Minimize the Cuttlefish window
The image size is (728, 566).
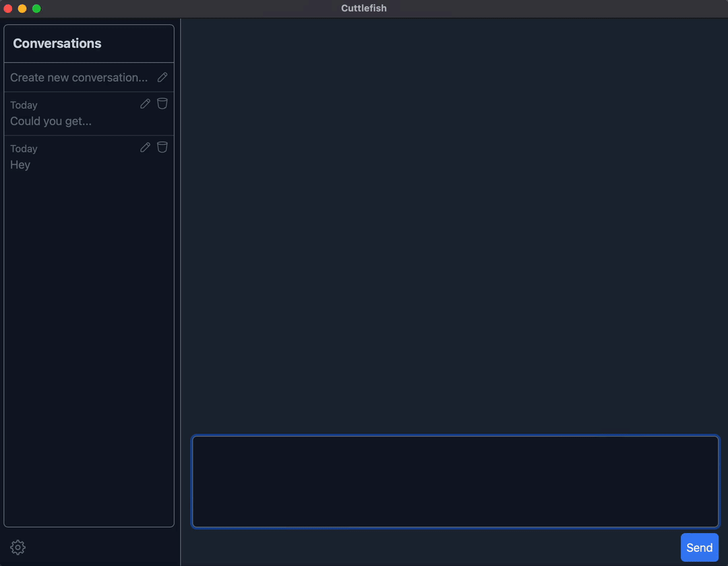22,8
